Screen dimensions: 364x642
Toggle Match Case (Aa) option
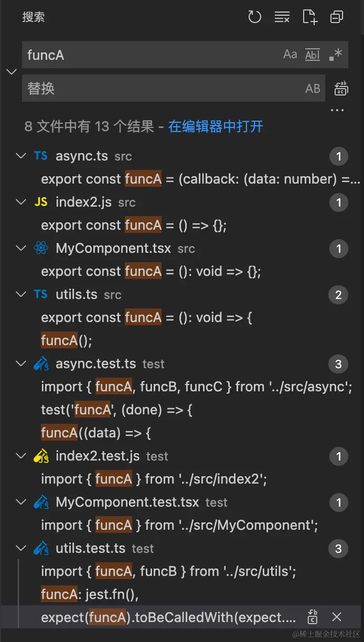click(290, 55)
